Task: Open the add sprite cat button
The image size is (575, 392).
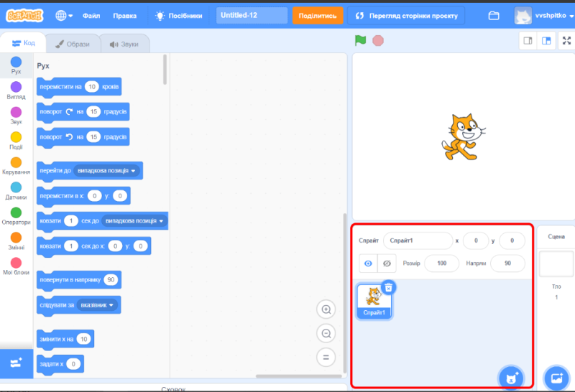Action: [511, 377]
